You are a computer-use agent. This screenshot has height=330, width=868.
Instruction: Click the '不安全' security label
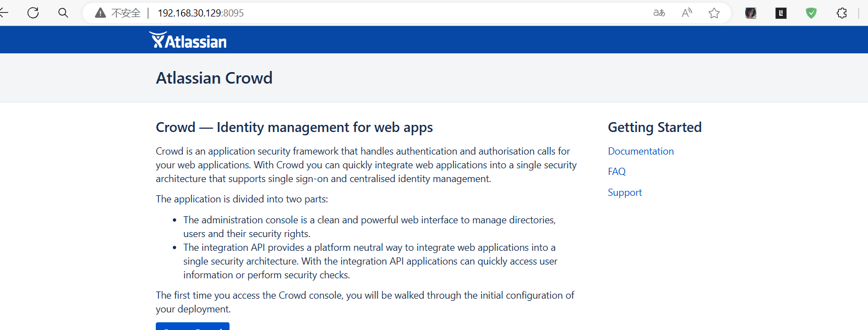click(126, 13)
